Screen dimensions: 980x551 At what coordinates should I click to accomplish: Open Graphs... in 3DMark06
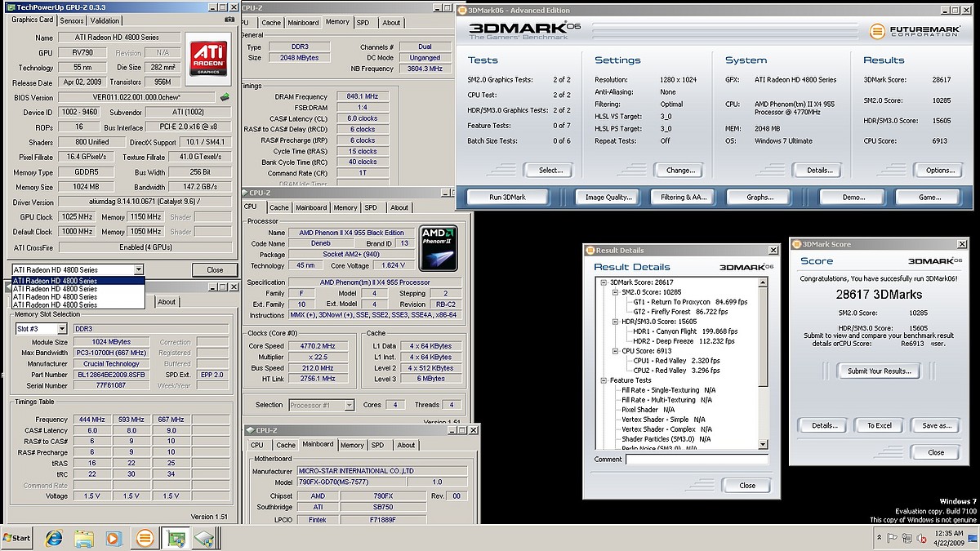(x=759, y=197)
